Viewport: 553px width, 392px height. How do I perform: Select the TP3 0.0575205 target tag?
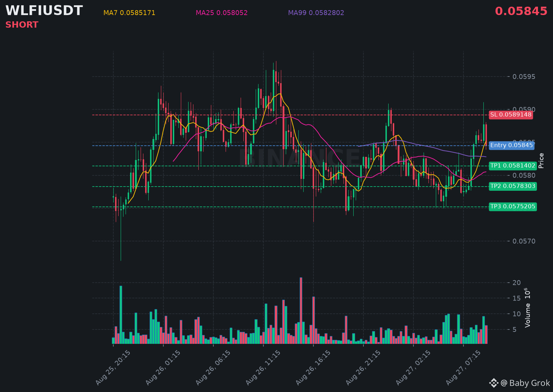(513, 206)
